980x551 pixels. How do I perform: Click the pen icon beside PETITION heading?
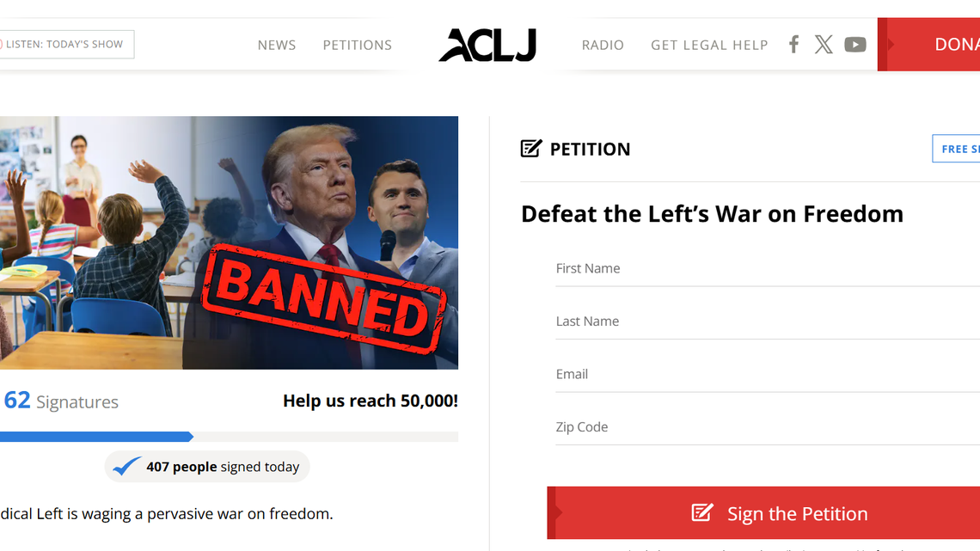click(530, 148)
